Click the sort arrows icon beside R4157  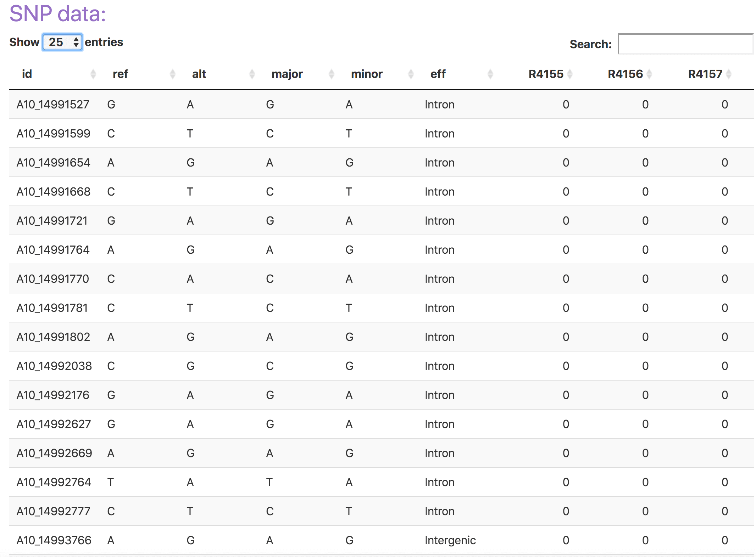click(x=729, y=74)
